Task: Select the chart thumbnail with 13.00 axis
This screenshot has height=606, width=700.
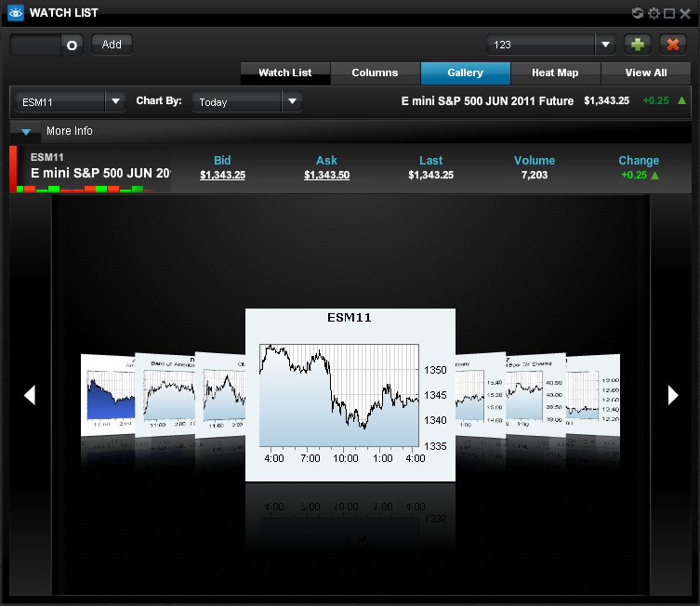Action: 593,395
